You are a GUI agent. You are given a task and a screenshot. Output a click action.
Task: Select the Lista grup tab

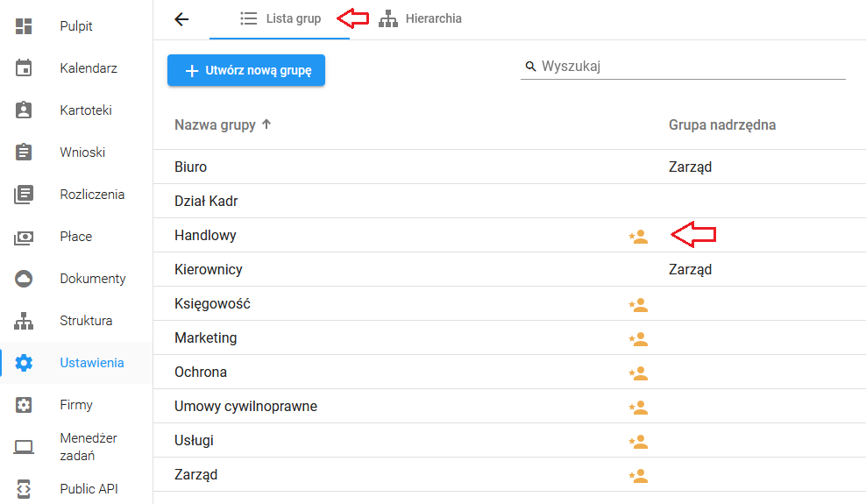[x=280, y=19]
